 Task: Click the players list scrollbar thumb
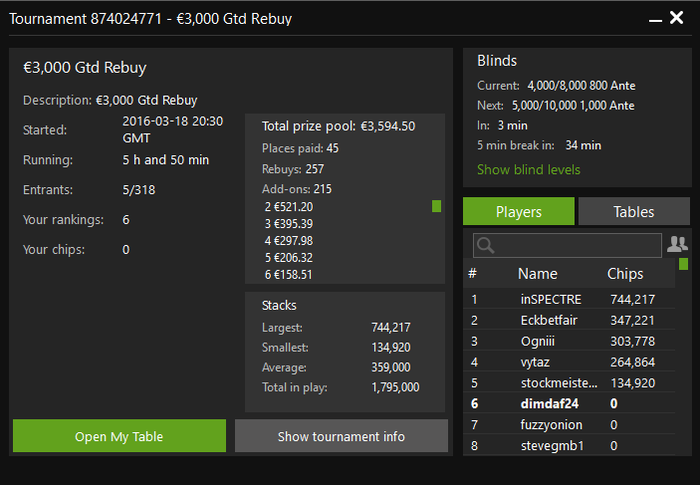(x=684, y=264)
